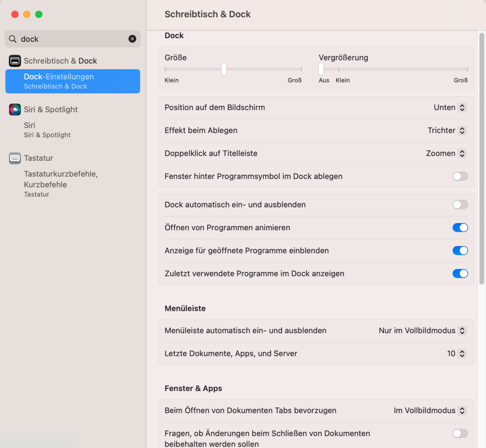Open the Position auf dem Bildschirm dropdown
The width and height of the screenshot is (486, 448).
coord(450,107)
